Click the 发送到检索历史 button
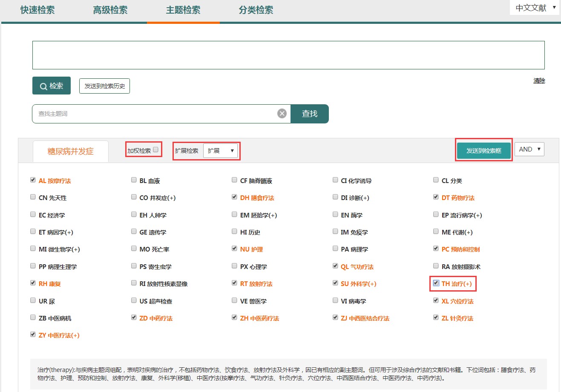 [104, 86]
